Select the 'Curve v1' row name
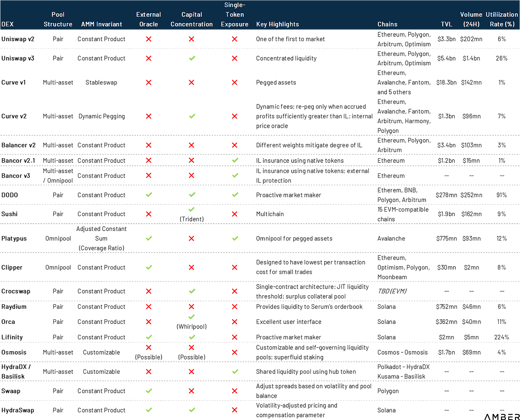 (x=14, y=82)
